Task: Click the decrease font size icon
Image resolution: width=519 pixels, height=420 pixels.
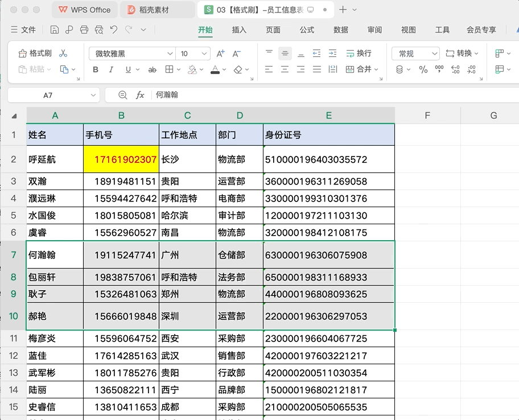Action: pos(237,53)
